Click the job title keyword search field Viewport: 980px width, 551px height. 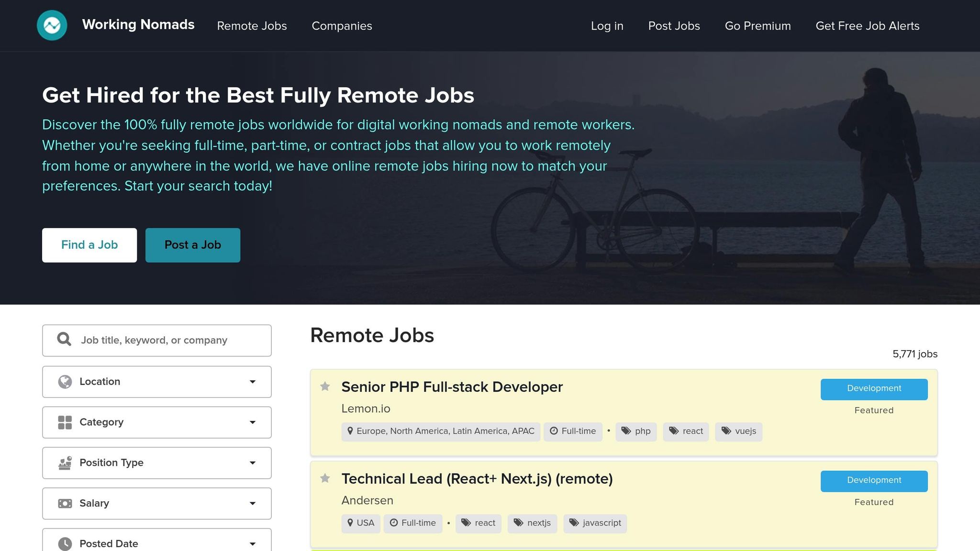click(x=158, y=340)
